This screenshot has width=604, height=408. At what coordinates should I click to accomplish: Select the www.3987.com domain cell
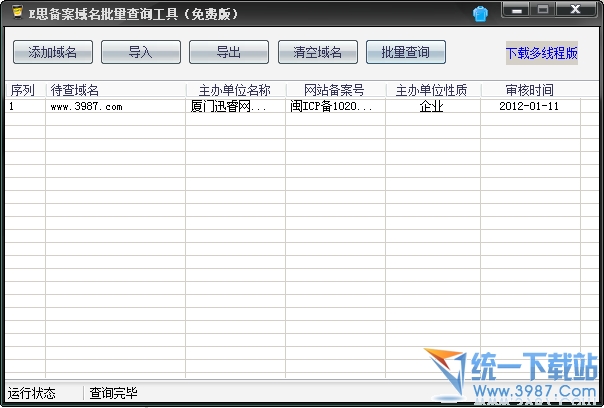115,106
